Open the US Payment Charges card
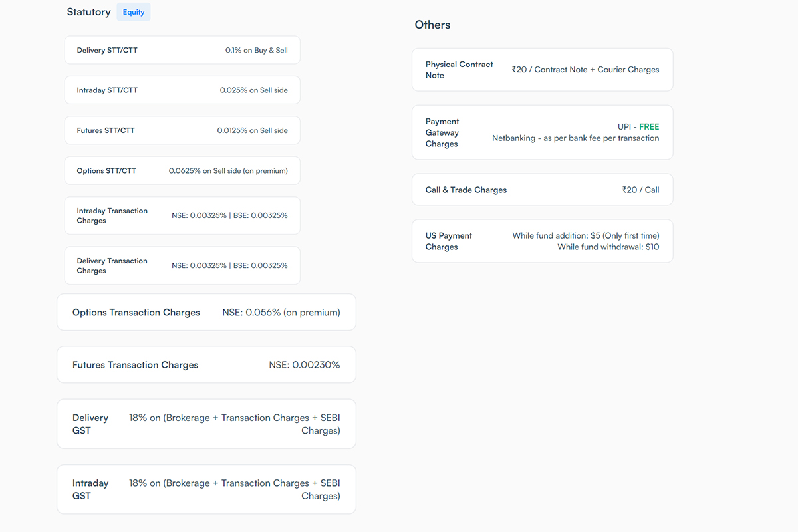 point(542,241)
